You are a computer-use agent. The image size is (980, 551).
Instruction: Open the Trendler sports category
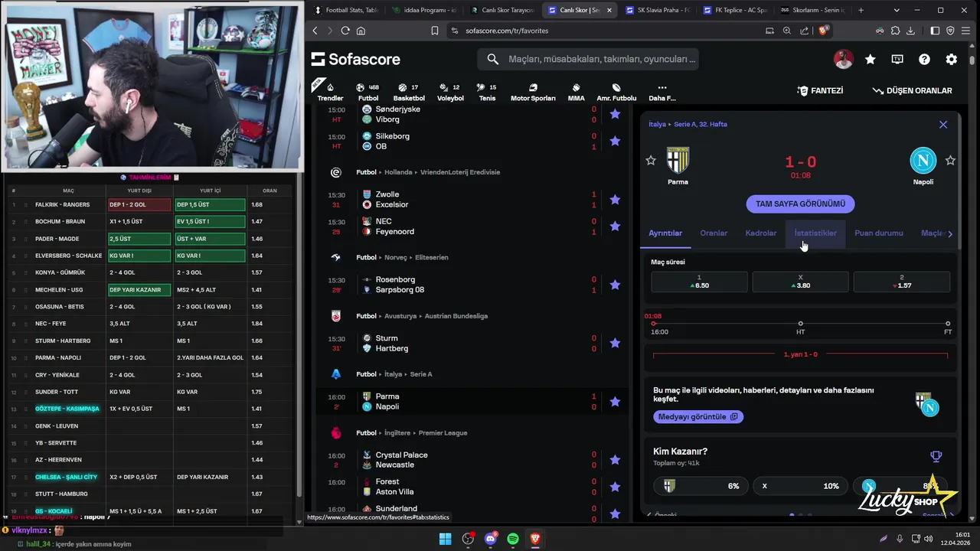(x=330, y=92)
